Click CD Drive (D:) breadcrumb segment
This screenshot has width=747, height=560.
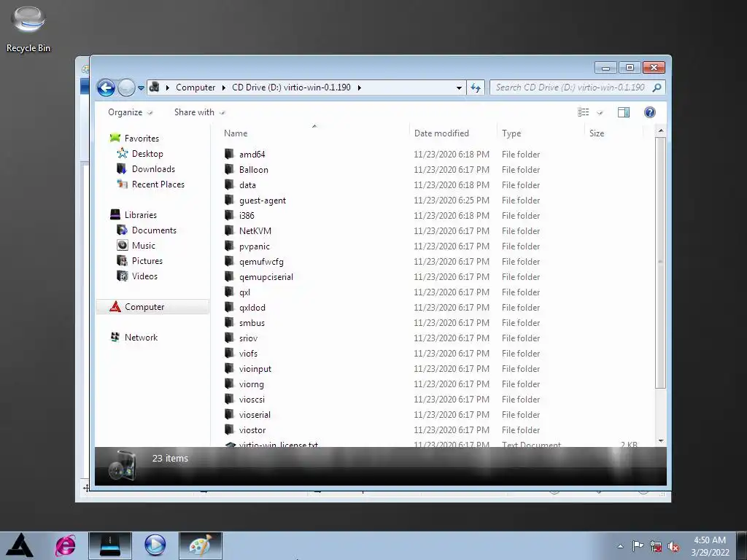[x=291, y=87]
